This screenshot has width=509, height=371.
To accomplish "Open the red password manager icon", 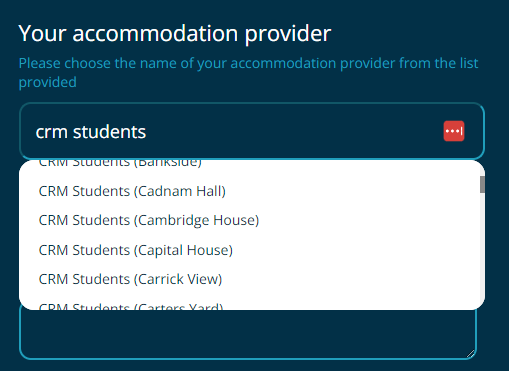I will point(454,131).
